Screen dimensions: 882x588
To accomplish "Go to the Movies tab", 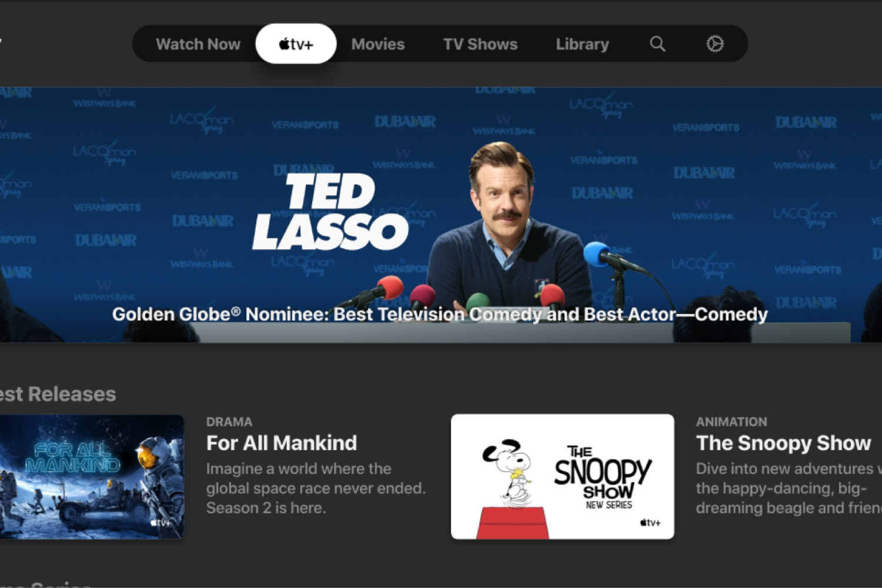I will tap(378, 44).
